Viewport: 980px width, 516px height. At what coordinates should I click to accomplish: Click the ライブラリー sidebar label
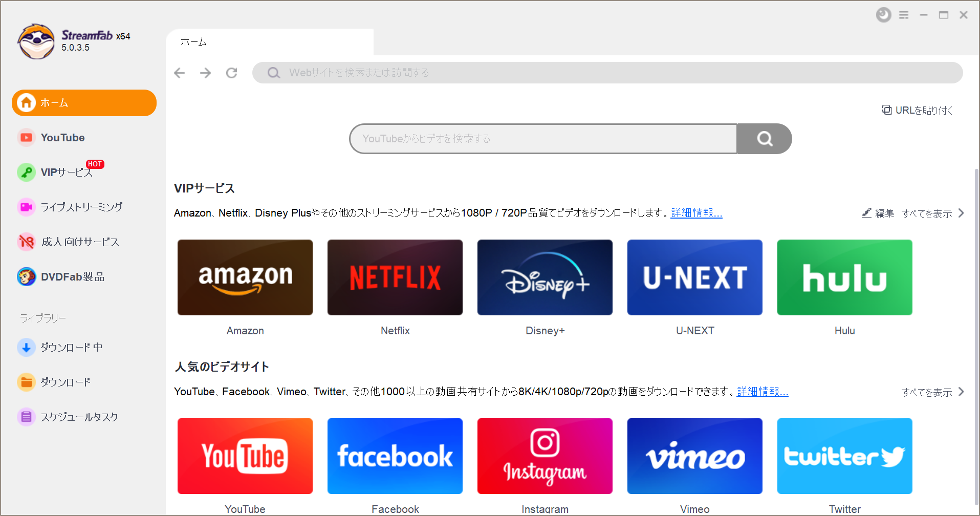(43, 318)
